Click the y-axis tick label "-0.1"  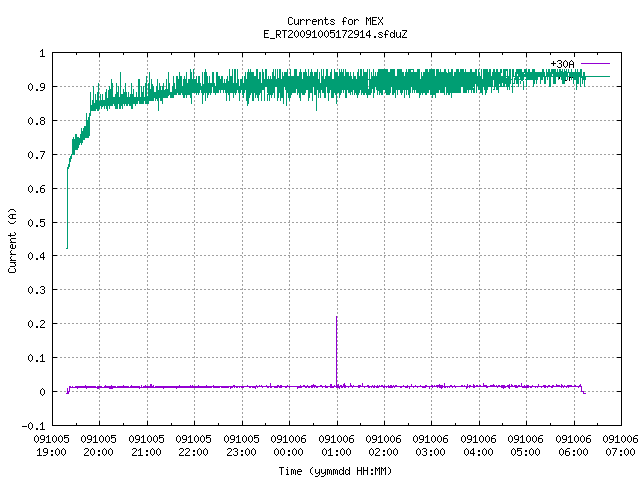pos(33,426)
